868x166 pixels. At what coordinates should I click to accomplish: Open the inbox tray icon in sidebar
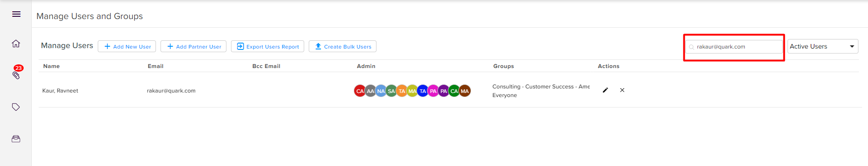[16, 139]
